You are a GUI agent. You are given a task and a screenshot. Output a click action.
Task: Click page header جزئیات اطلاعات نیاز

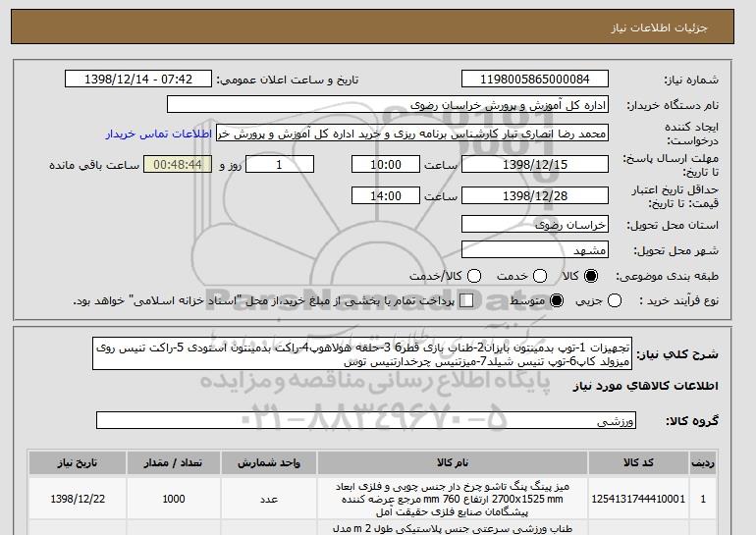[659, 27]
